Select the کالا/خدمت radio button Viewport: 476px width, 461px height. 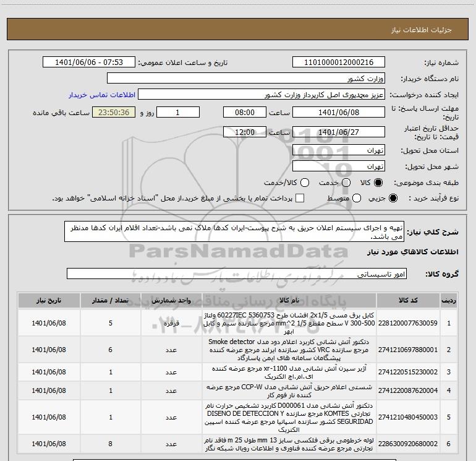click(305, 183)
